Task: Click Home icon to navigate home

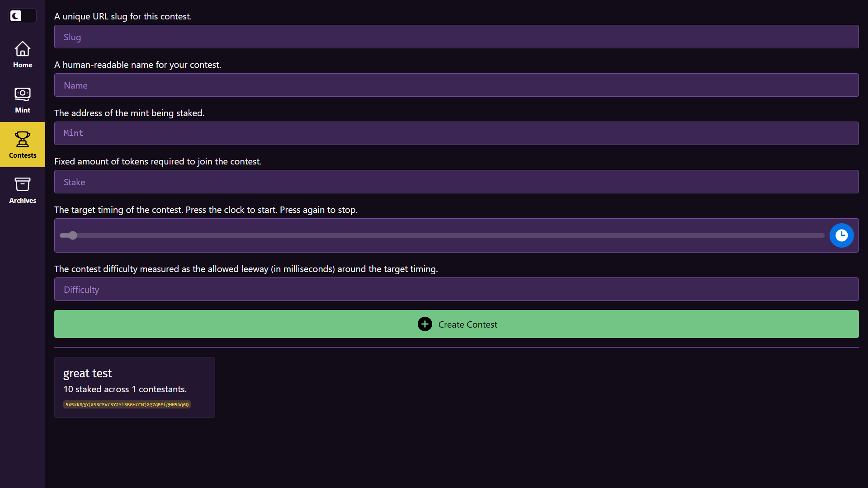Action: tap(23, 48)
